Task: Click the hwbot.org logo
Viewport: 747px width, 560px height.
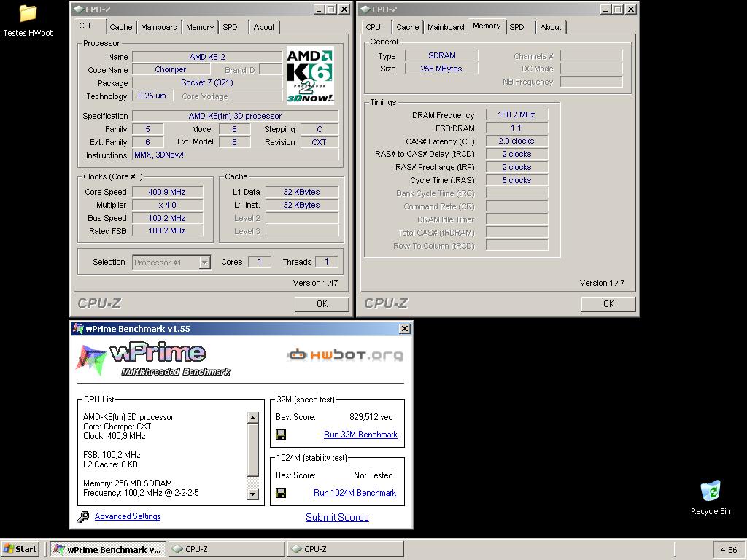Action: pos(345,355)
